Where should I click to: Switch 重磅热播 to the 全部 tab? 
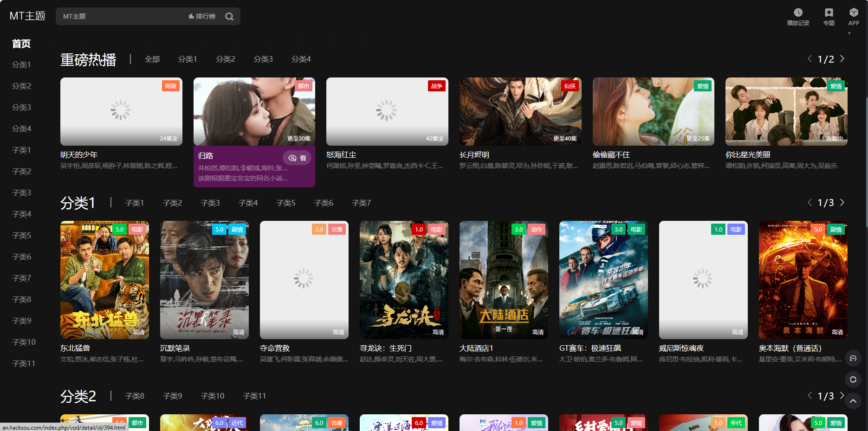(152, 59)
